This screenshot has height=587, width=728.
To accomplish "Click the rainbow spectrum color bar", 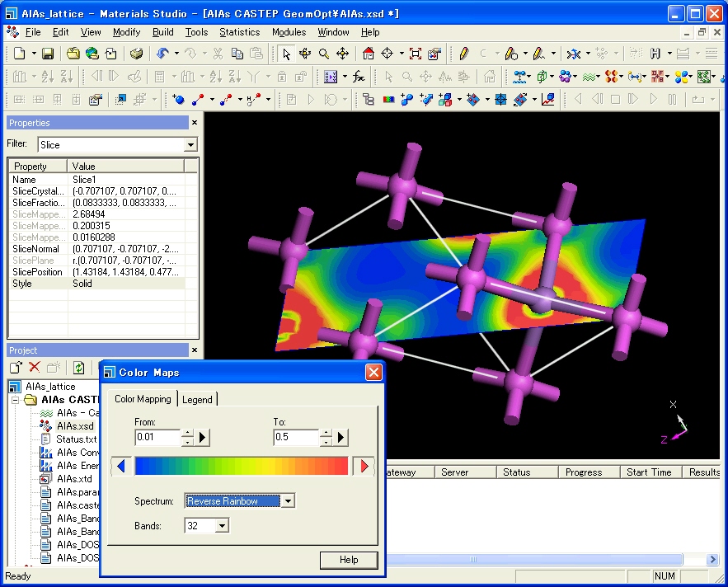I will [241, 466].
